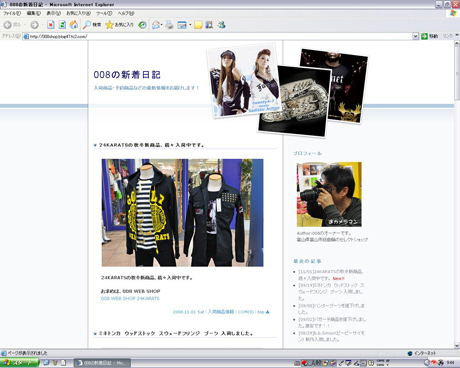The height and width of the screenshot is (368, 460).
Task: Open the ミネトンカ ウッドストック post title
Action: point(176,333)
